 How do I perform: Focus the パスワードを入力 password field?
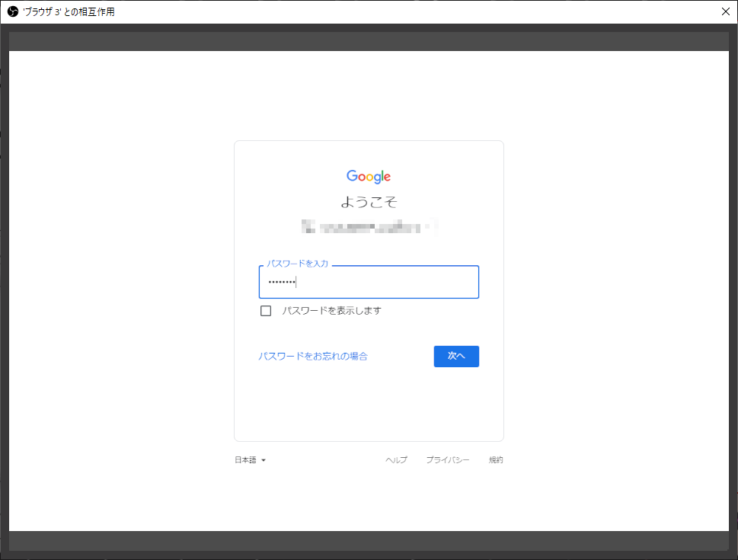click(x=369, y=281)
